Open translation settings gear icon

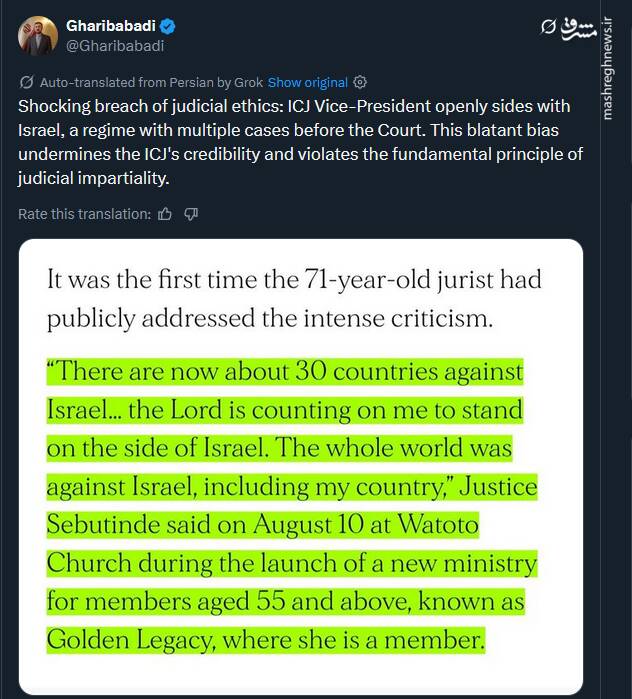361,83
